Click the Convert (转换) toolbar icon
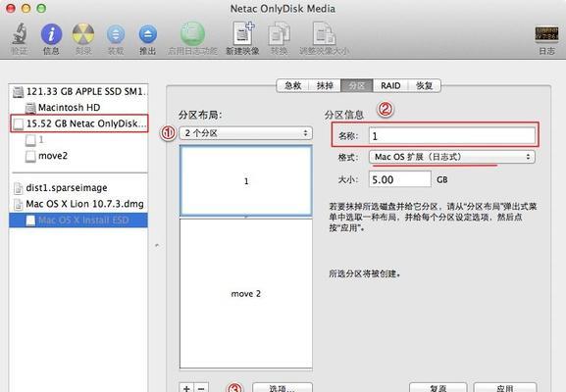Screen dimensions: 566x392 279,34
